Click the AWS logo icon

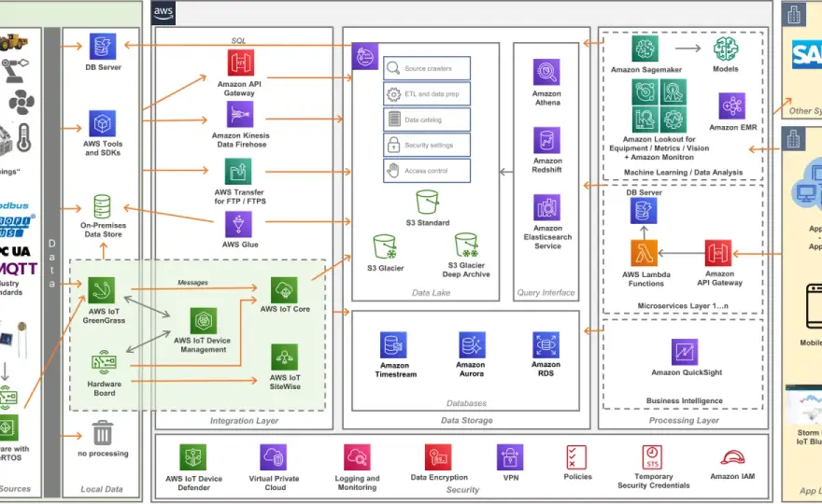click(163, 13)
